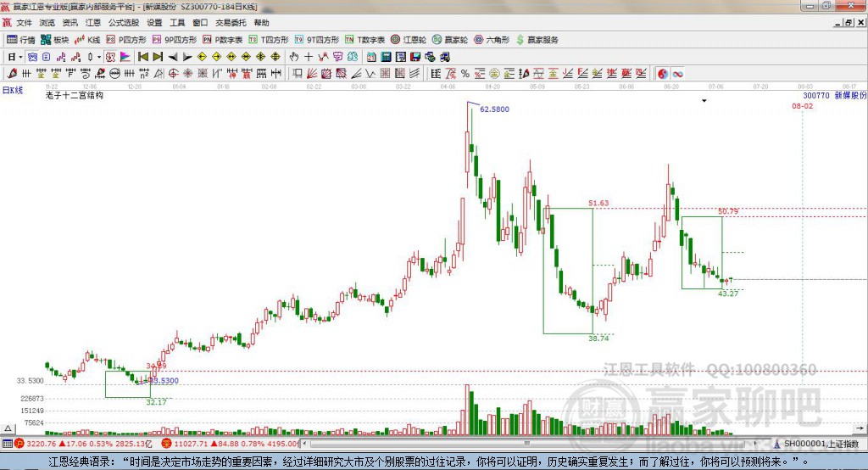
Task: Open the 江恩轮 Gann wheel tool
Action: point(409,39)
